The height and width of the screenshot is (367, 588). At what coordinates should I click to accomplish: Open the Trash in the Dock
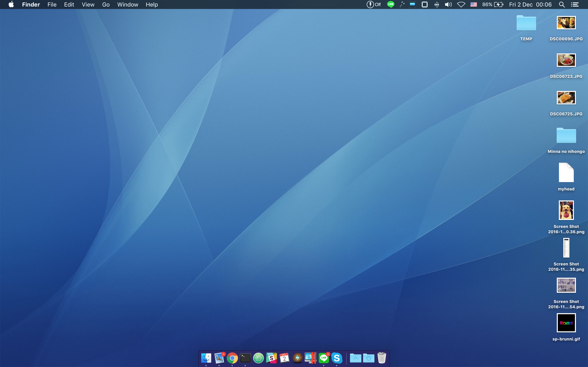[382, 358]
